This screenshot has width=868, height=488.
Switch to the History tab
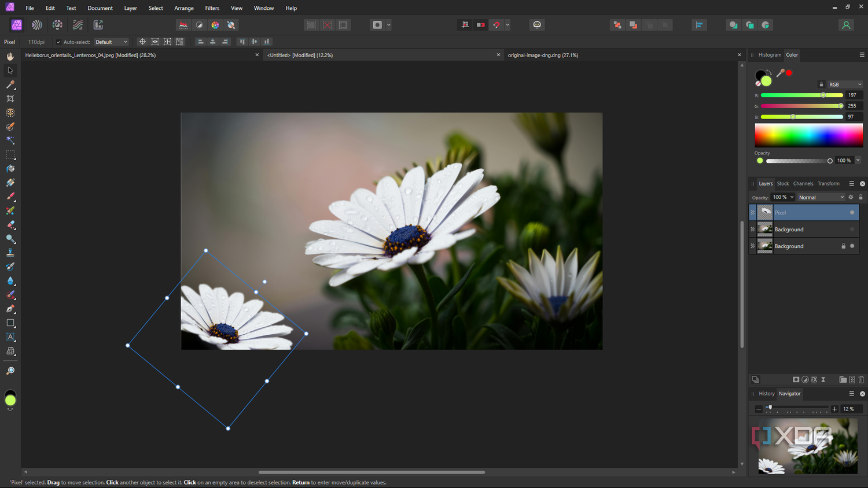point(767,393)
